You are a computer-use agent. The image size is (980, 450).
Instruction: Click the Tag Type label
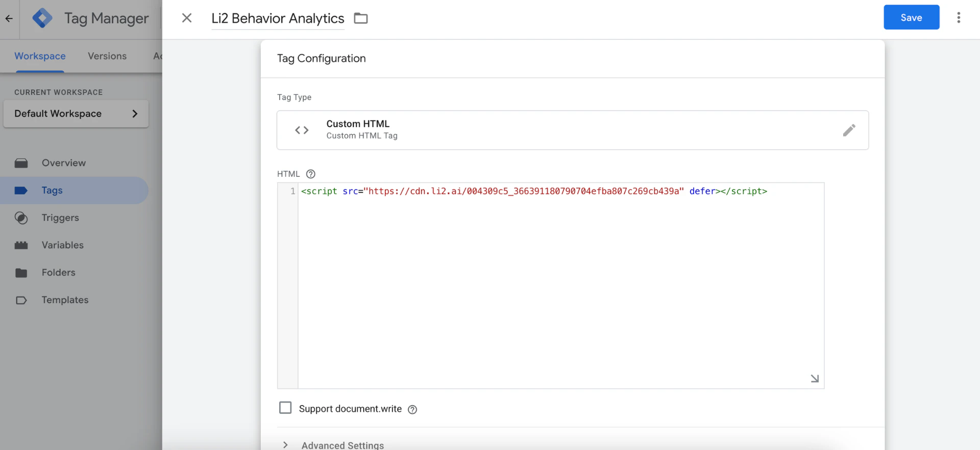tap(294, 97)
